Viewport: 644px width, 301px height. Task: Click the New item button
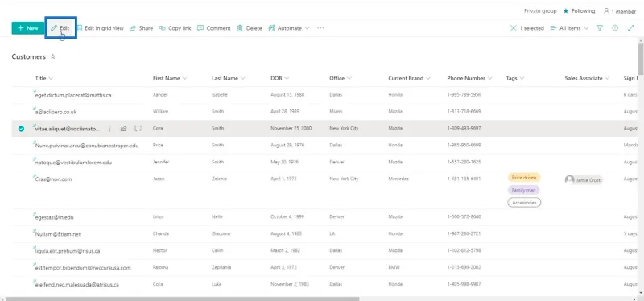(x=28, y=28)
